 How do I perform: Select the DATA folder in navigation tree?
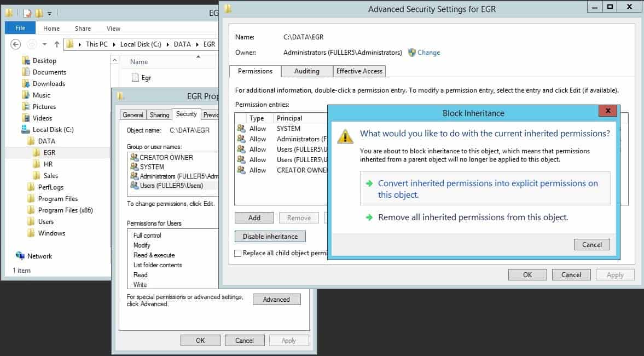47,141
